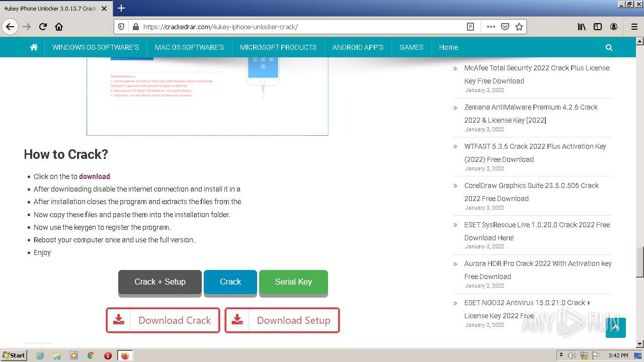Click Download Crack button
This screenshot has height=362, width=644.
point(163,320)
